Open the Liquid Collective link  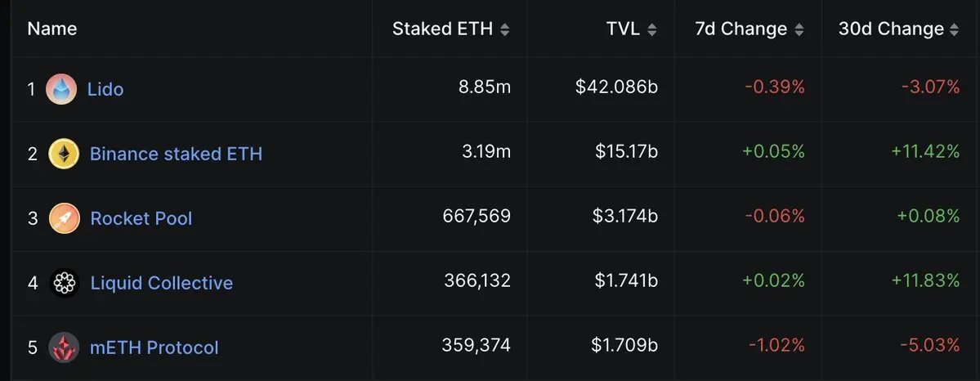[x=162, y=283]
